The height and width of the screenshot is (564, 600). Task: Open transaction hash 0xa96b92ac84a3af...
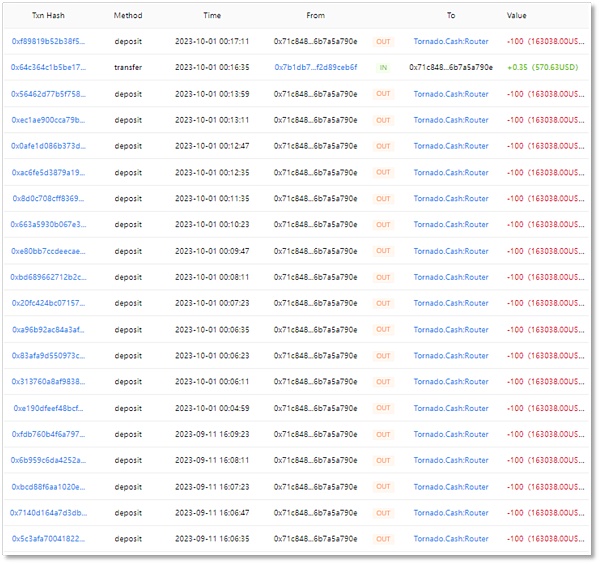coord(48,329)
